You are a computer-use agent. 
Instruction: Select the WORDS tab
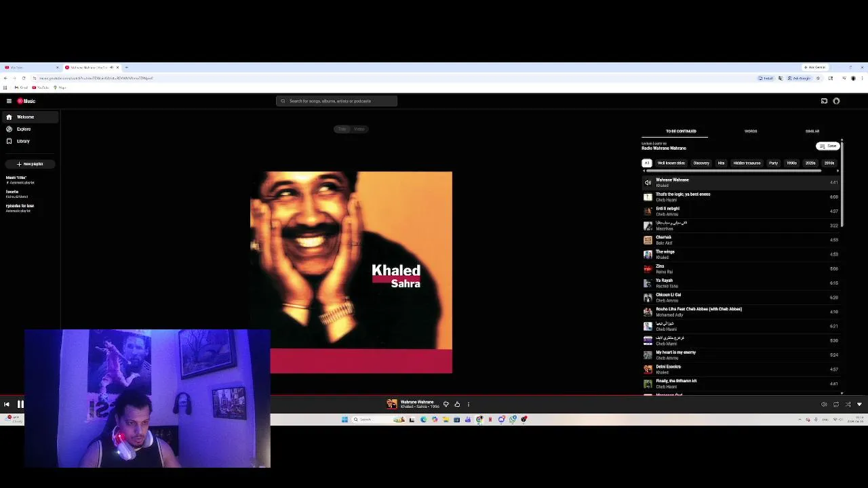click(x=751, y=131)
